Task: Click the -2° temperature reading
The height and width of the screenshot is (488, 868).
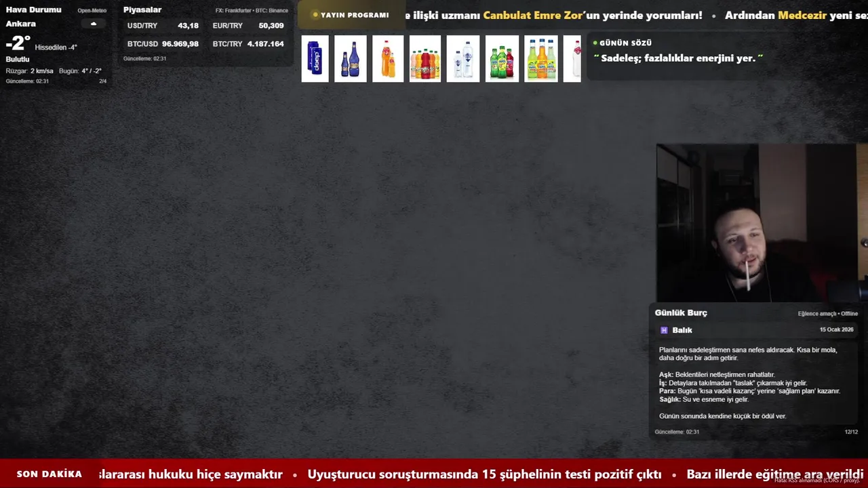Action: pos(18,43)
